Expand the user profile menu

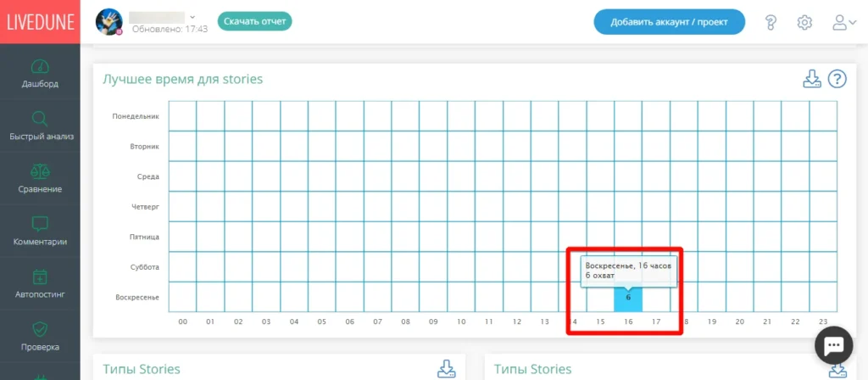pyautogui.click(x=845, y=23)
